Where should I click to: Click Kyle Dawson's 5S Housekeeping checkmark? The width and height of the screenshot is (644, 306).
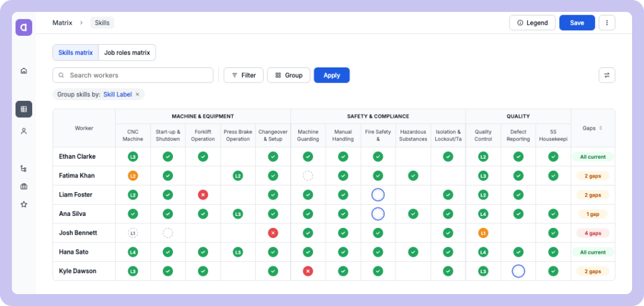[x=553, y=271]
